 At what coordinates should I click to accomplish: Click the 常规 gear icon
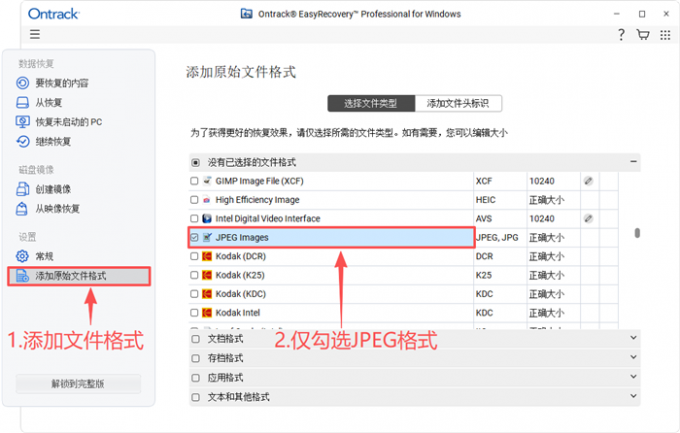tap(22, 256)
